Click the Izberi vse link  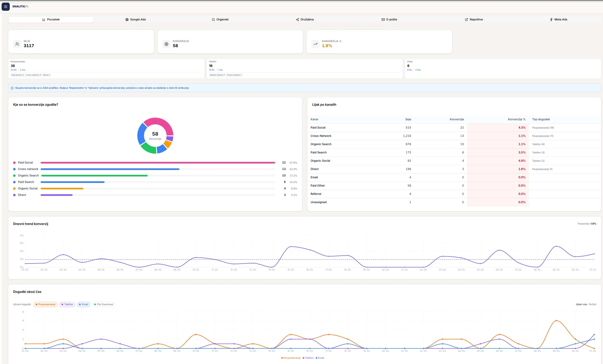click(581, 304)
